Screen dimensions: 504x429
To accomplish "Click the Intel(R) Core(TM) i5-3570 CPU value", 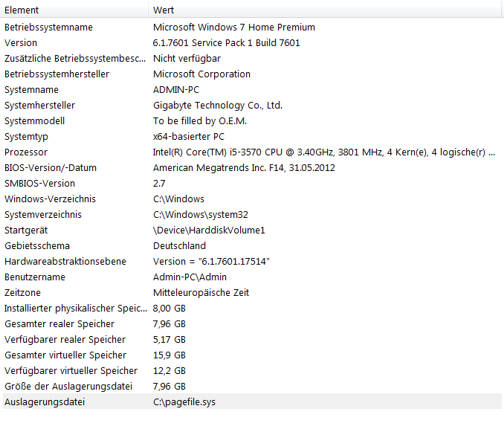I will pyautogui.click(x=324, y=152).
